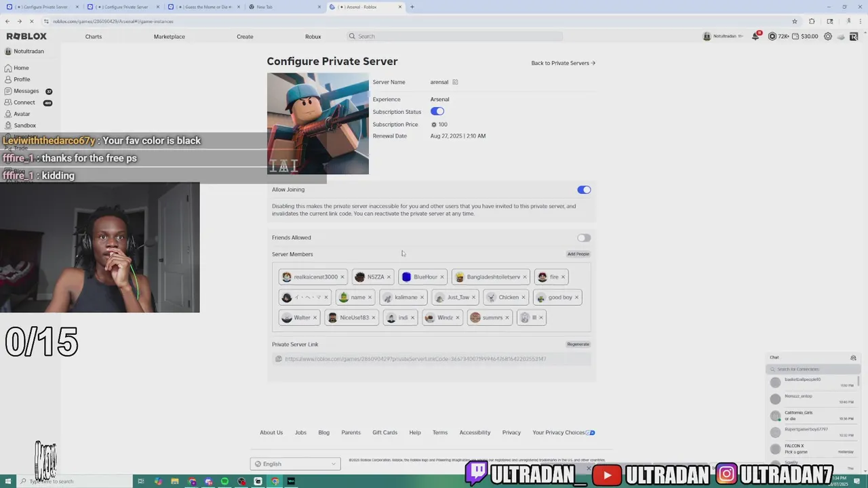The height and width of the screenshot is (488, 868).
Task: Enable the Friends Allowed switch
Action: (584, 238)
